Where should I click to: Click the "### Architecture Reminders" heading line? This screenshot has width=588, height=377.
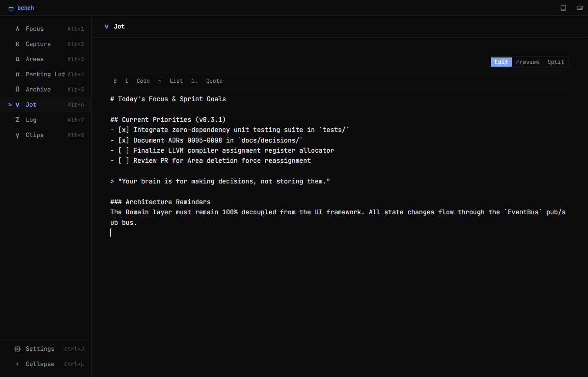(x=160, y=202)
